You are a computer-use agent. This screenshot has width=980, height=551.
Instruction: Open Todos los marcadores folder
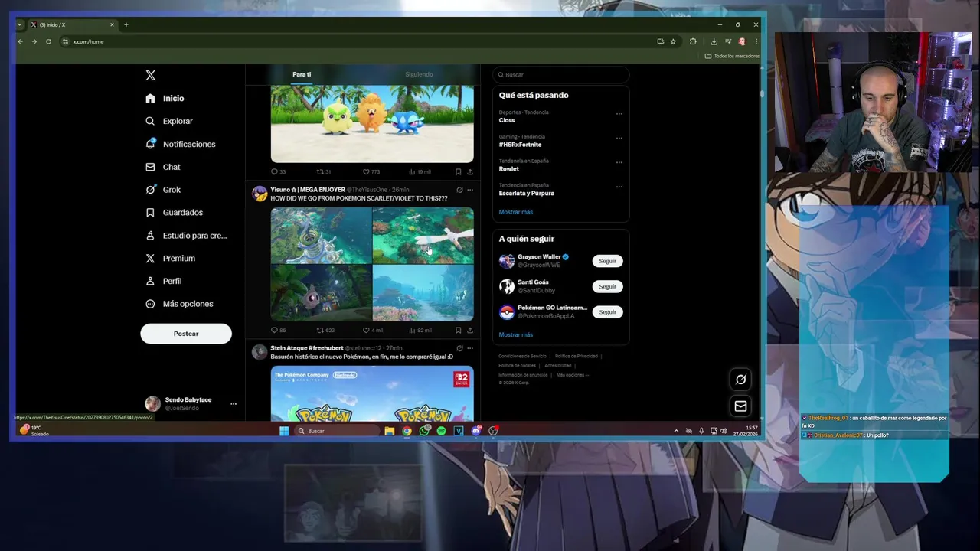click(x=733, y=56)
